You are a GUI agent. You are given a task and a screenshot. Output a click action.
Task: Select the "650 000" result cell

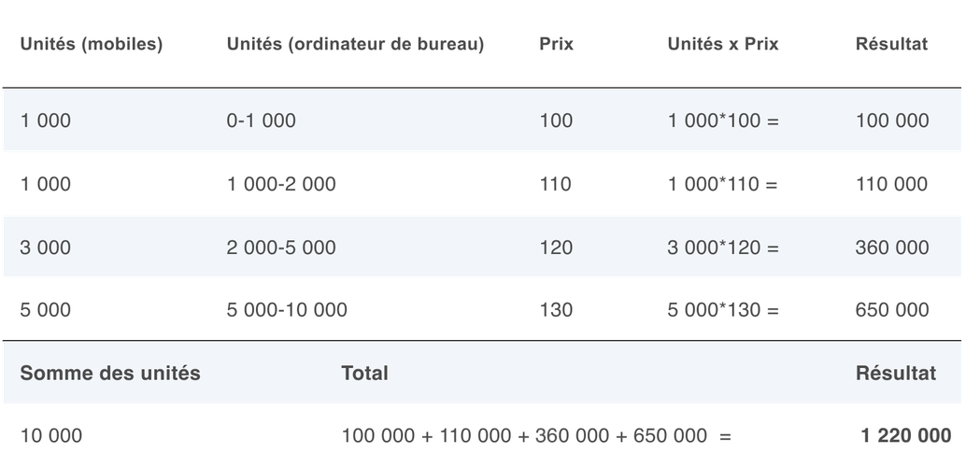click(892, 310)
